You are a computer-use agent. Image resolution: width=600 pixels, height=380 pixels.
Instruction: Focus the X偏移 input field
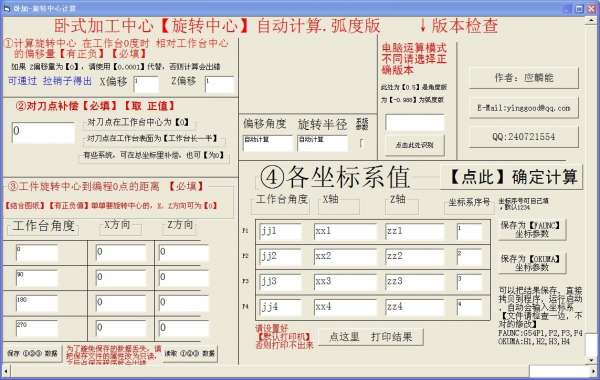tap(146, 85)
